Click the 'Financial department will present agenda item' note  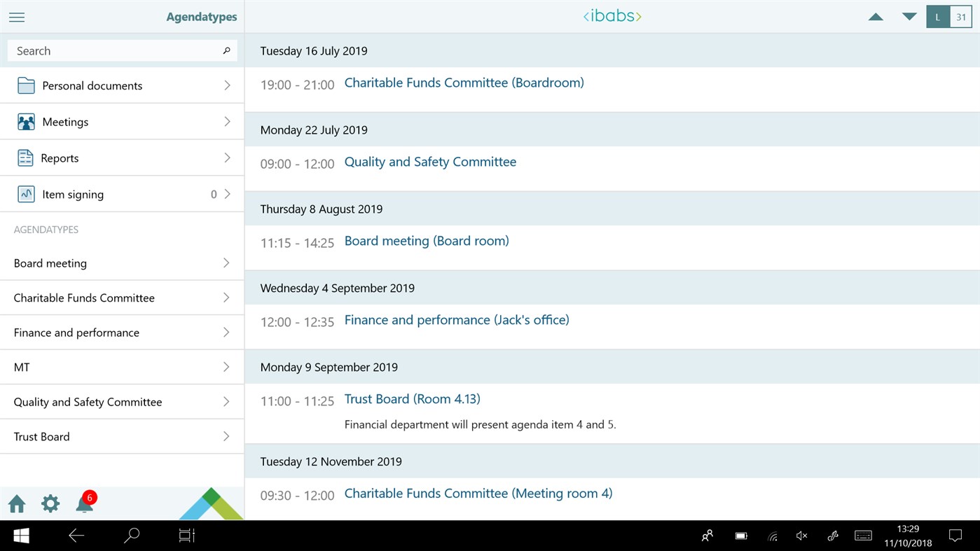[x=480, y=424]
